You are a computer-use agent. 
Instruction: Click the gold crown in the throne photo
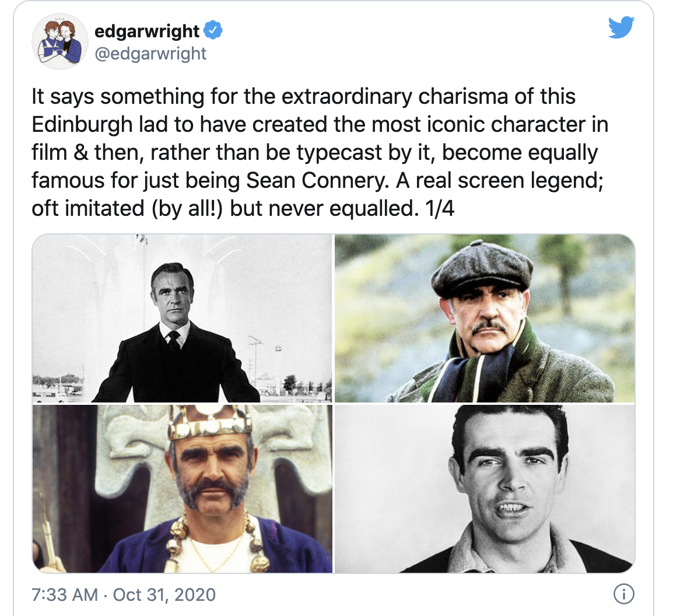coord(209,423)
